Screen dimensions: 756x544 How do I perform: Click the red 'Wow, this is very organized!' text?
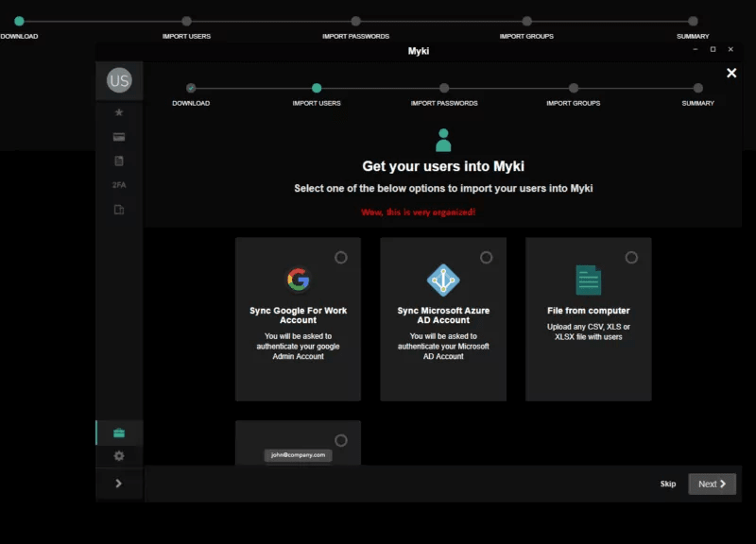point(418,212)
